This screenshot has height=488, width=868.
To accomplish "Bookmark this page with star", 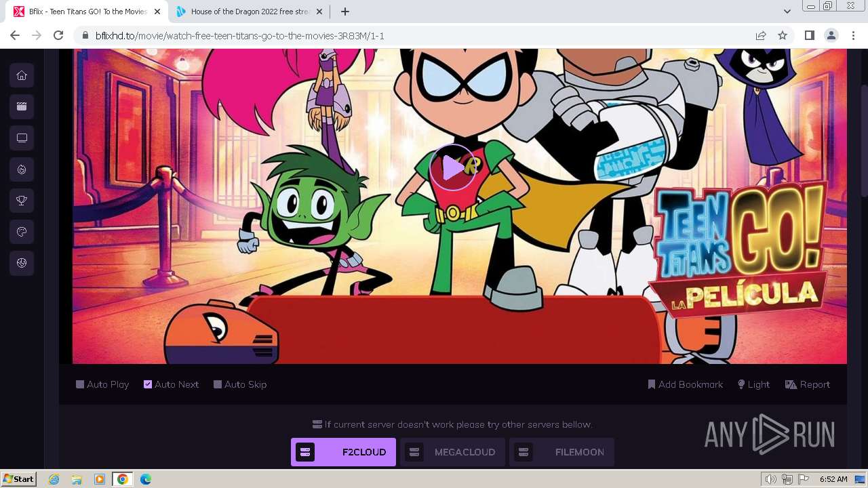I will 783,36.
